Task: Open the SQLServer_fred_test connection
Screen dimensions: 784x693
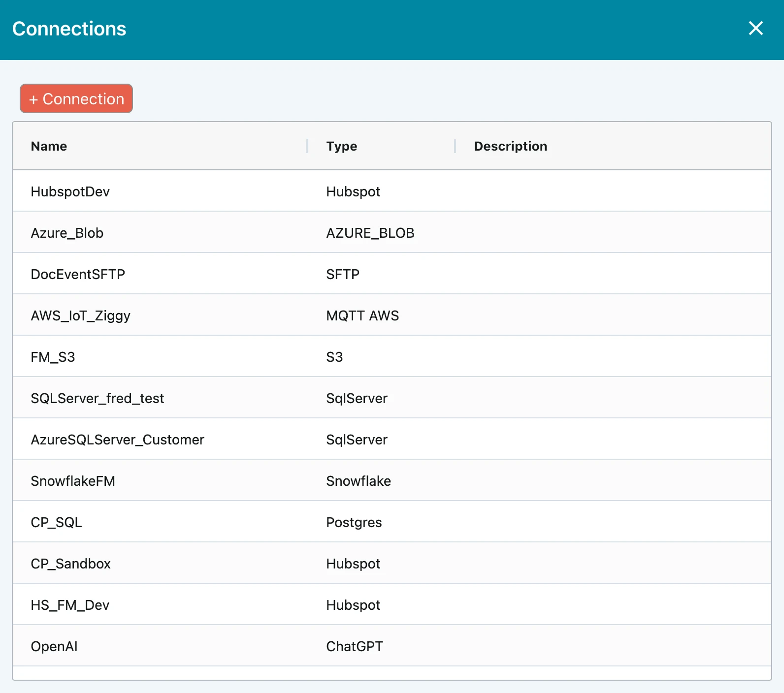Action: click(x=97, y=398)
